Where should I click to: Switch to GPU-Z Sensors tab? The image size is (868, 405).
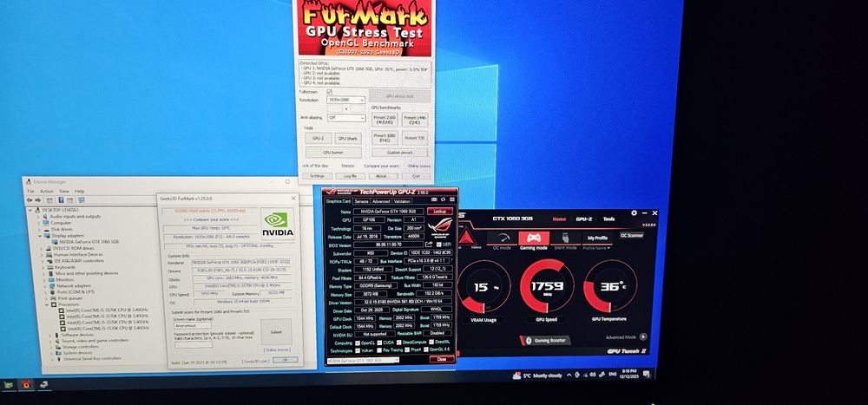click(x=361, y=201)
